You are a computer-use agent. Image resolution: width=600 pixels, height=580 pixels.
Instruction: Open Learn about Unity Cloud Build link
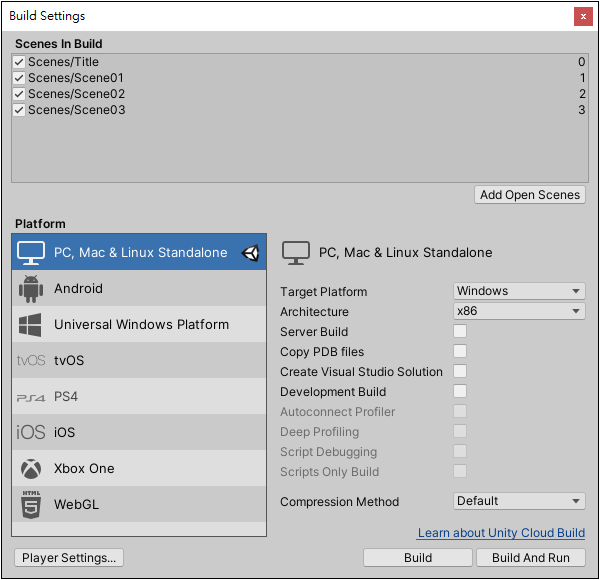[501, 533]
